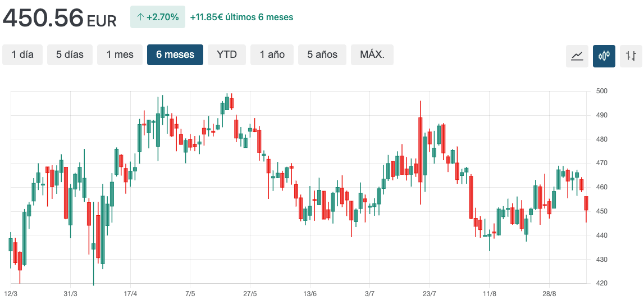Select the 1 día time range
The width and height of the screenshot is (644, 304).
coord(22,55)
